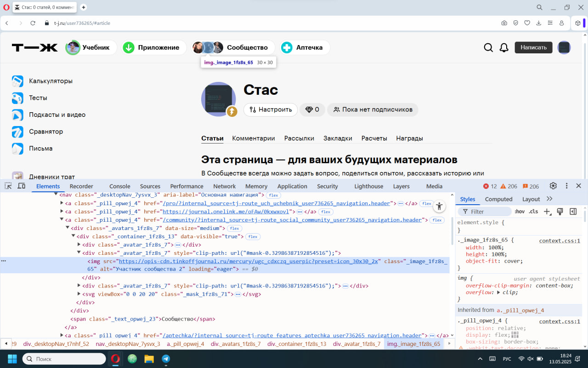Launch Telegram from the taskbar

point(166,359)
